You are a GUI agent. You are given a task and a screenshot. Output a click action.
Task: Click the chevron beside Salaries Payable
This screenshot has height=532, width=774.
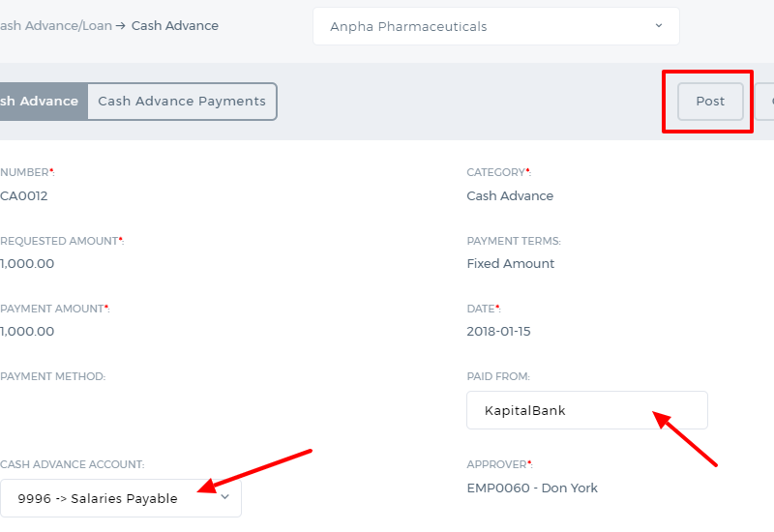(225, 497)
